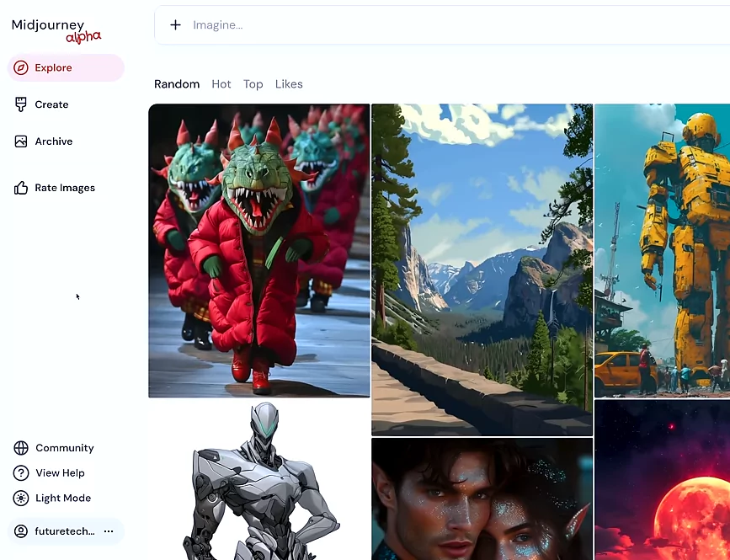Open the futuretech account label

(65, 531)
